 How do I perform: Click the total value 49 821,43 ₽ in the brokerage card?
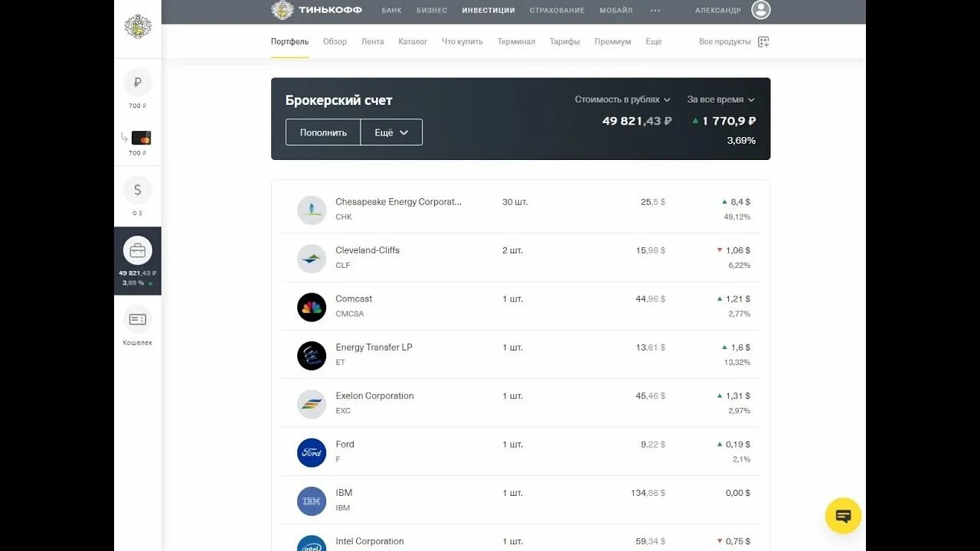[637, 121]
